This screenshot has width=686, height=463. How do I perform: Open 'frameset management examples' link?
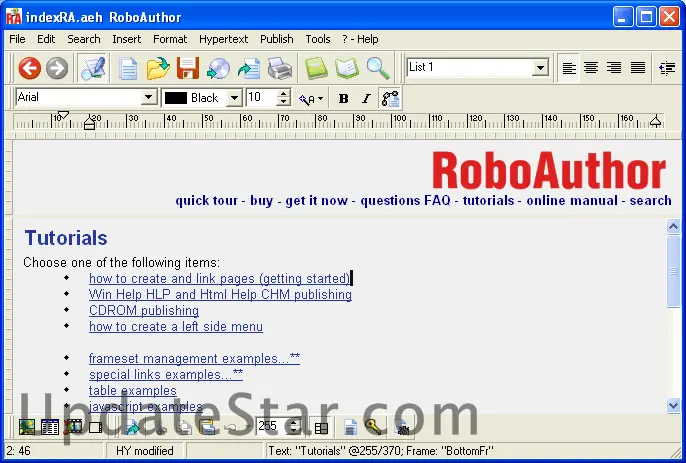194,358
